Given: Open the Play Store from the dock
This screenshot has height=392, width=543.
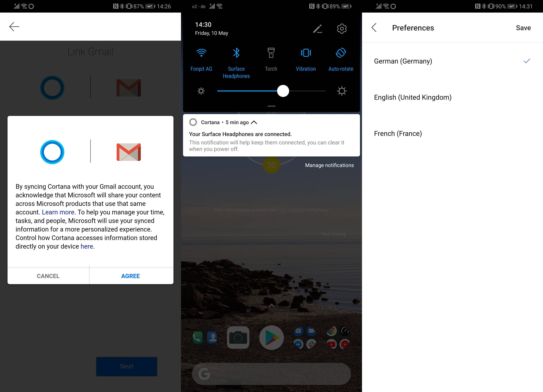Looking at the screenshot, I should [x=271, y=337].
